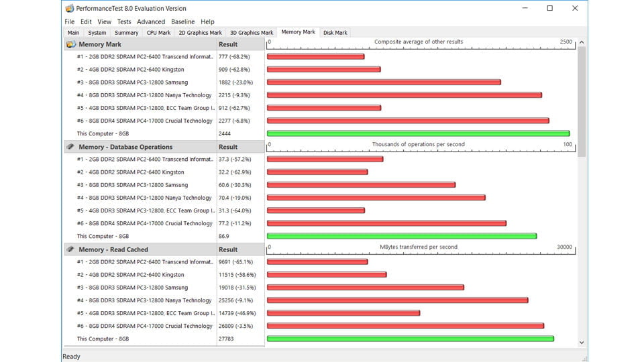Viewport: 644px width, 362px height.
Task: Switch to the Disk Mark tab
Action: point(335,32)
